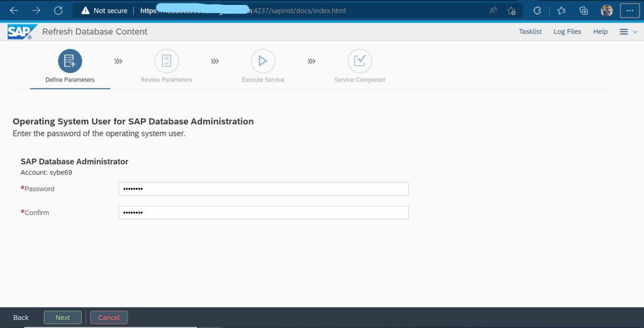
Task: Reload the page with refresh icon
Action: (58, 11)
